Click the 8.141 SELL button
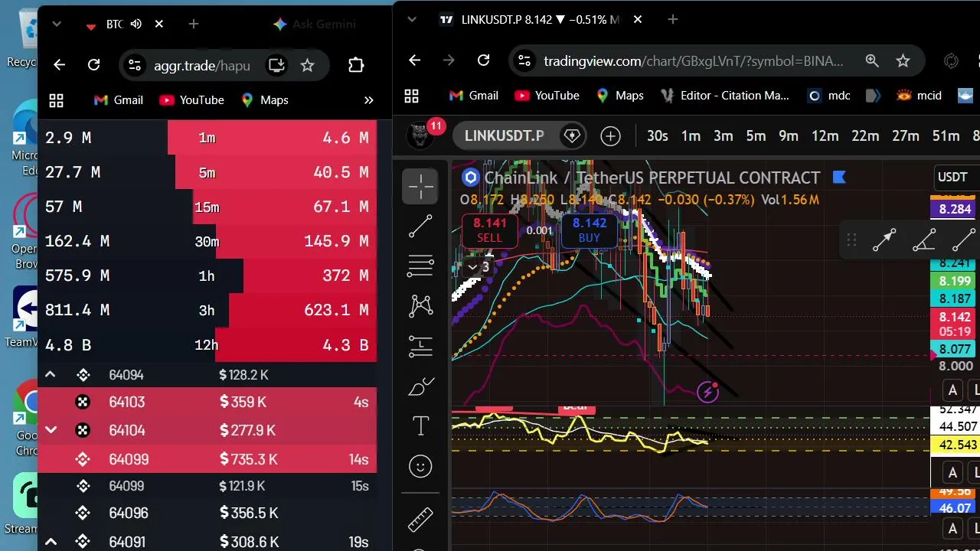The image size is (980, 551). (x=490, y=230)
